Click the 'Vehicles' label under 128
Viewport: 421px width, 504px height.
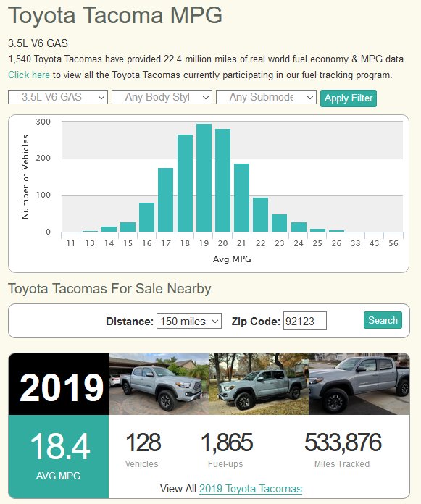coord(141,464)
